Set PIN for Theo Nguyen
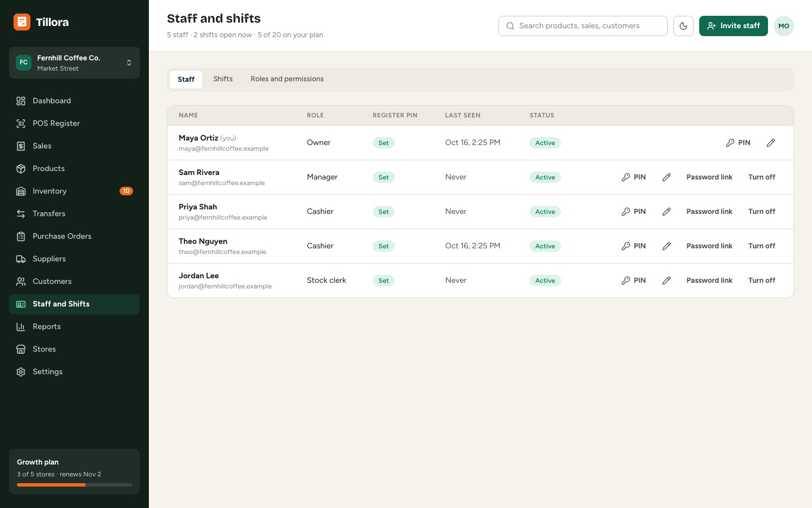 (634, 246)
